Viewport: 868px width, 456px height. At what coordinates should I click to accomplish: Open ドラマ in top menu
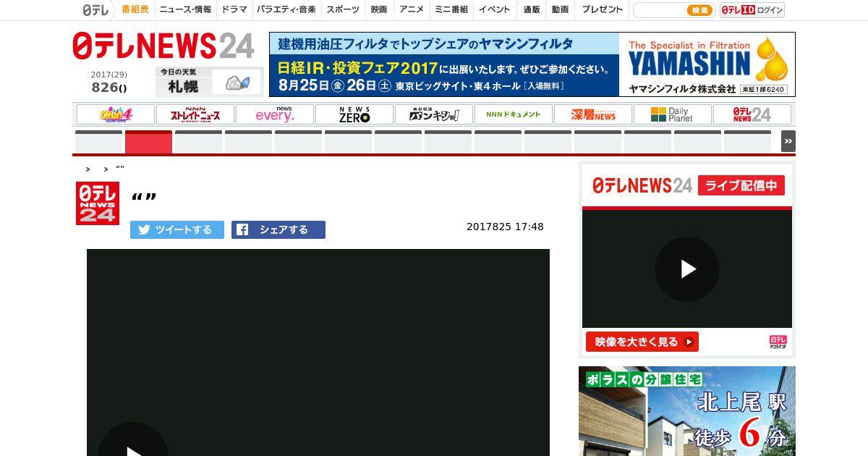pos(234,9)
